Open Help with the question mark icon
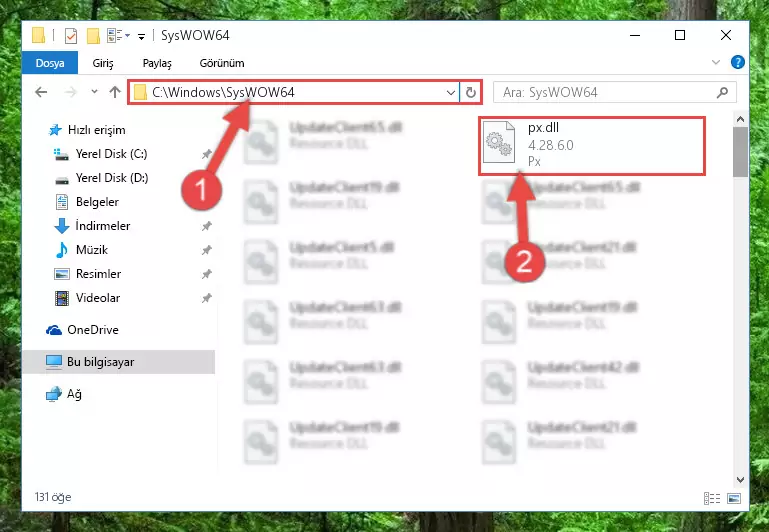769x532 pixels. point(737,62)
